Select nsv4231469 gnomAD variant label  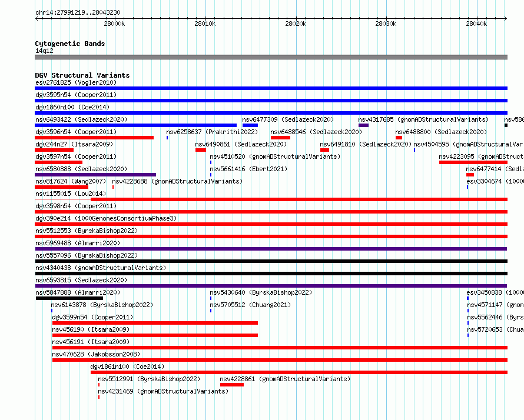(163, 391)
